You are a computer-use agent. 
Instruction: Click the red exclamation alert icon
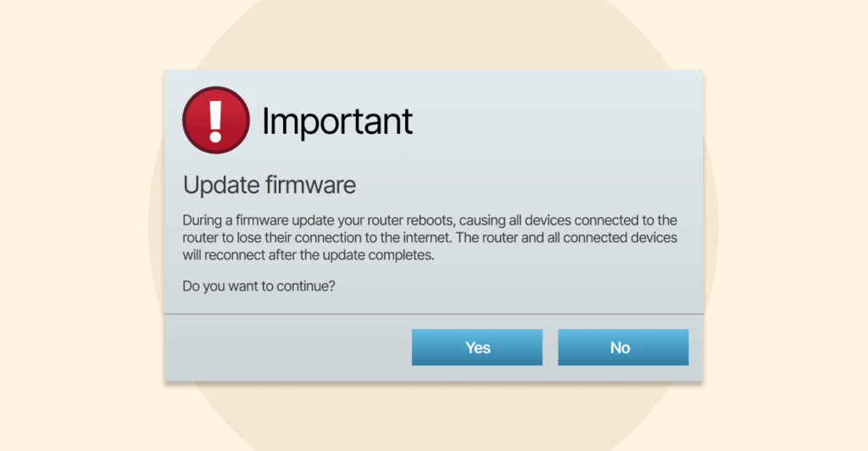click(216, 120)
